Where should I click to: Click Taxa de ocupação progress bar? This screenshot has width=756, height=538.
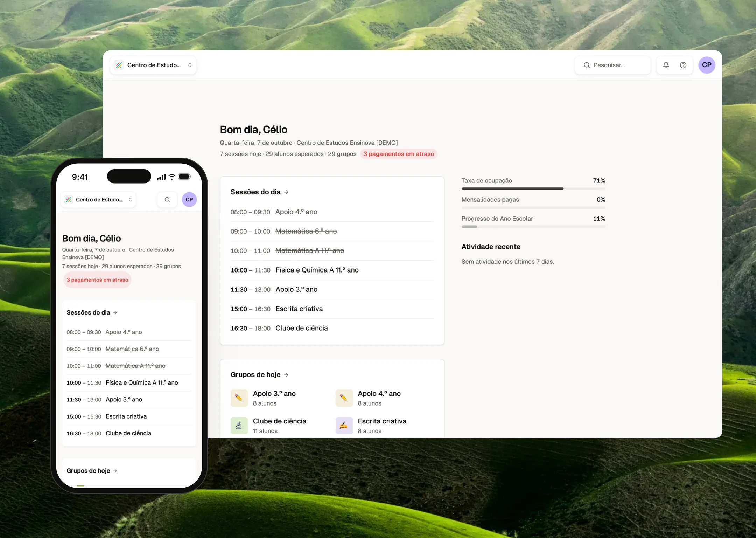[x=533, y=189]
